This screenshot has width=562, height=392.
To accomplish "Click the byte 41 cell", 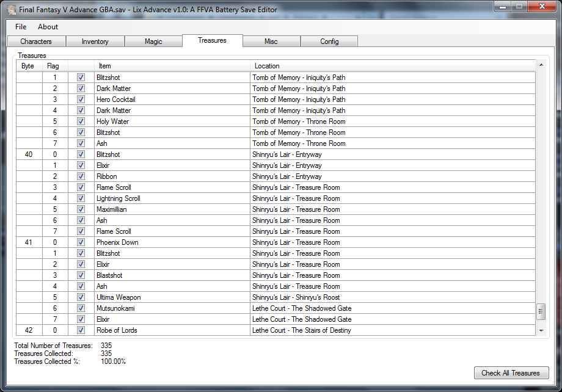I will 29,242.
